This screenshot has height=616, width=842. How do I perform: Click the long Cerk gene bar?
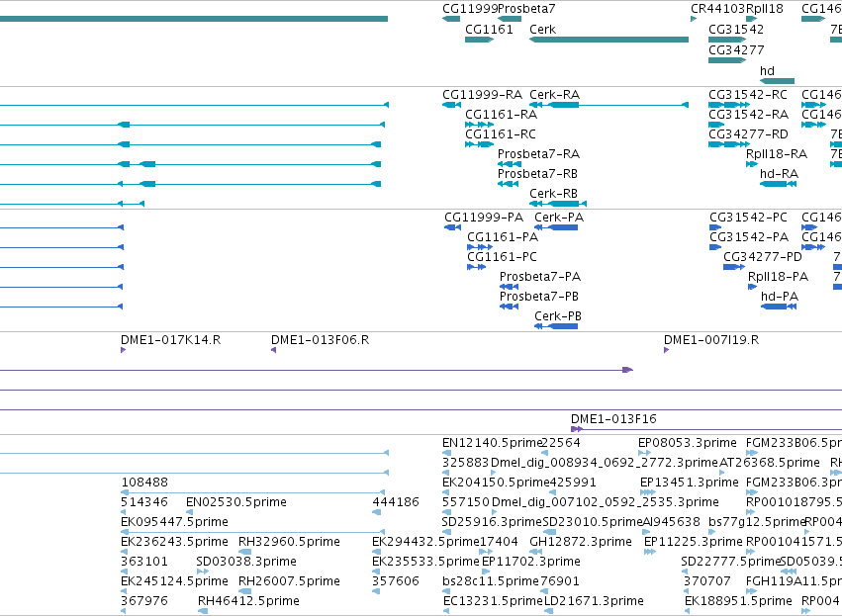608,40
